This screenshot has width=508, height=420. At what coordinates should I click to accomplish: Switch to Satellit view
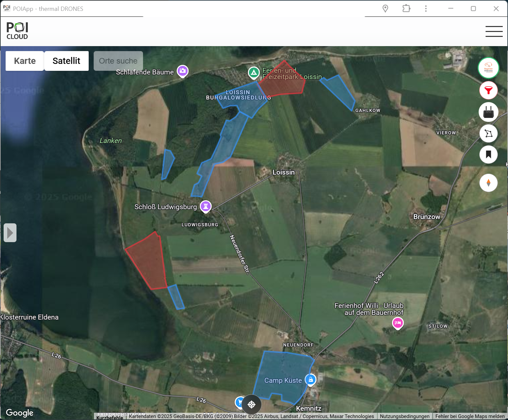click(x=66, y=61)
